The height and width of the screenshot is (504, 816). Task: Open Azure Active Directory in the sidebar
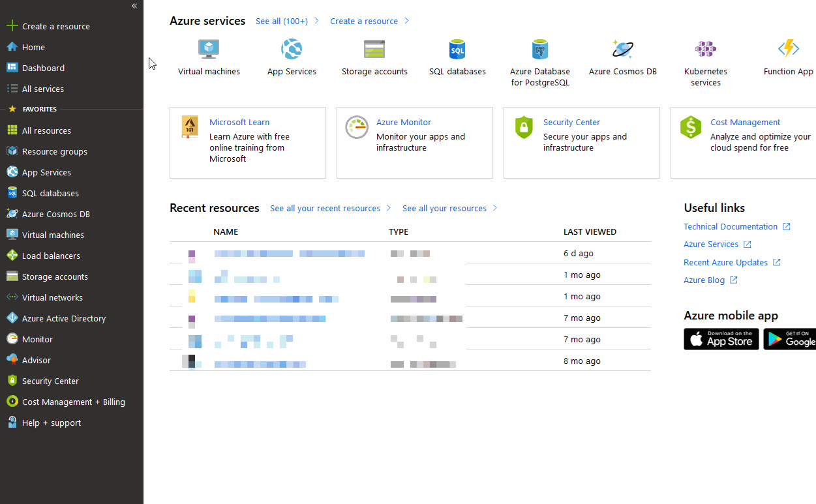pyautogui.click(x=63, y=318)
